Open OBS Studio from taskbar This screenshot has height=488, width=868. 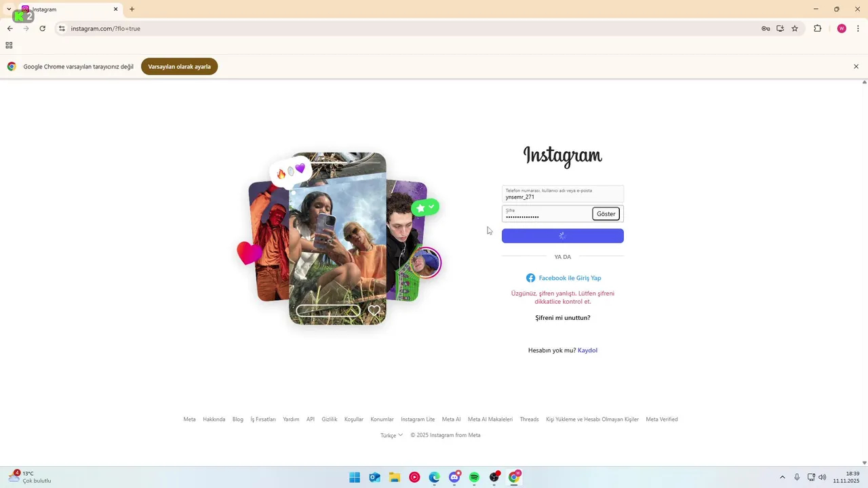tap(494, 477)
